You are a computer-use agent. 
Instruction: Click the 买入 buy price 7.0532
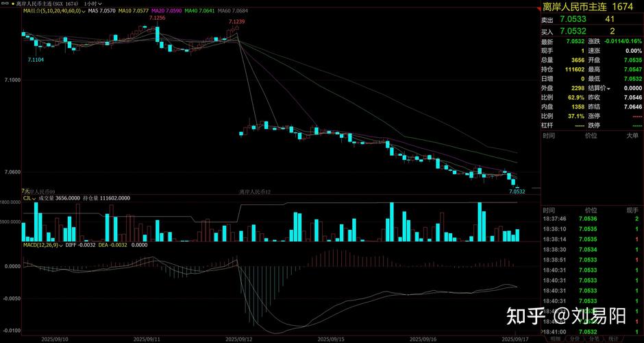pos(572,31)
